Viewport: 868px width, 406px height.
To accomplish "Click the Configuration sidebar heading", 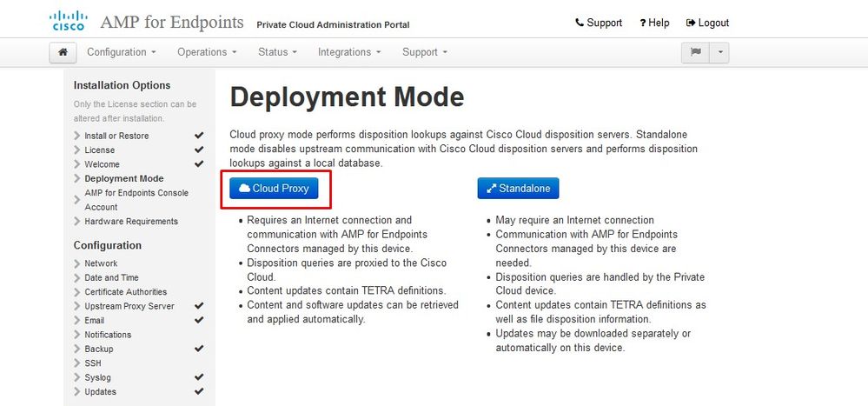I will coord(108,245).
